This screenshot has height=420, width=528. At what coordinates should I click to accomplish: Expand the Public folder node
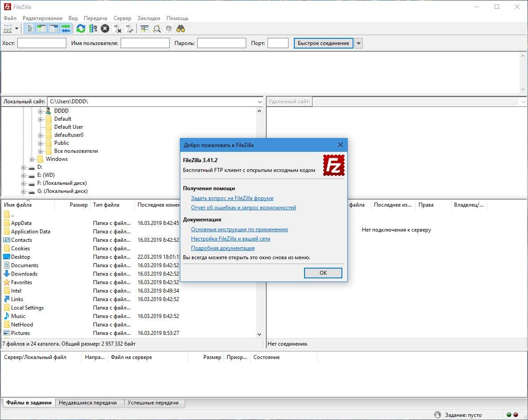(40, 143)
